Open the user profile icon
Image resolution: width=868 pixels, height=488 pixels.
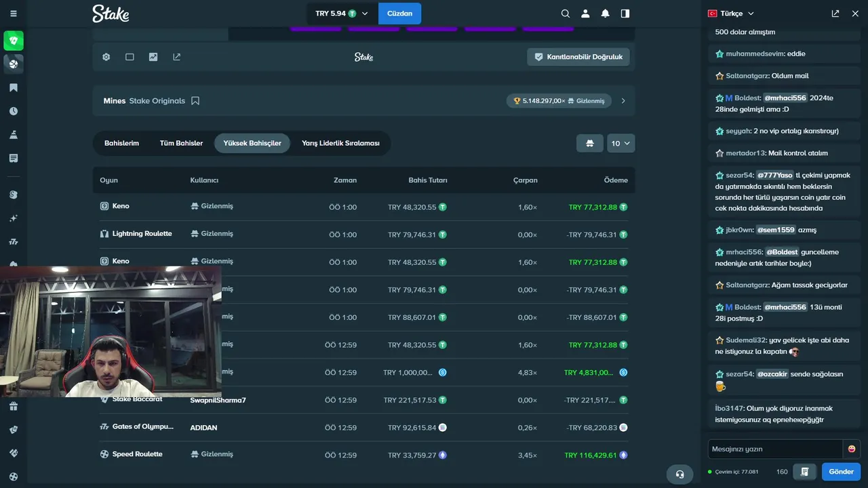coord(585,14)
